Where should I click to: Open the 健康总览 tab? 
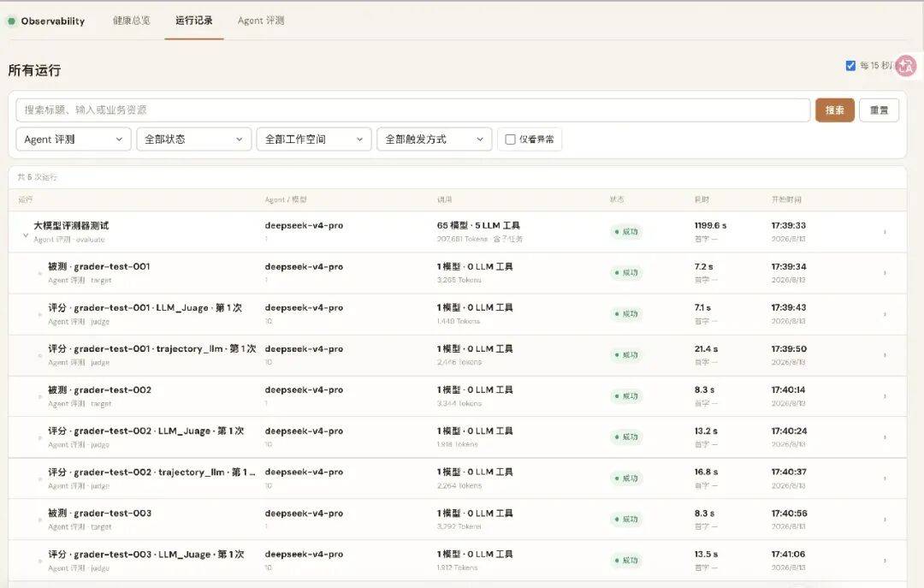[x=132, y=21]
